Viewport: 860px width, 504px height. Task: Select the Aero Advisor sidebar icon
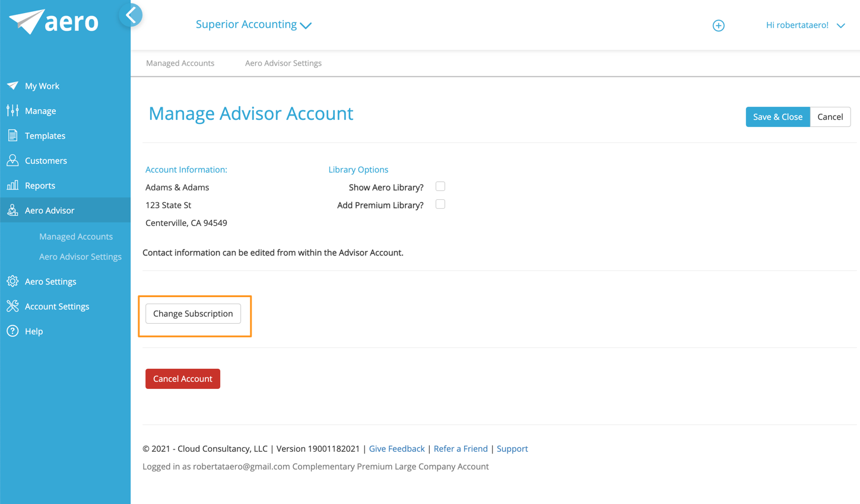tap(12, 210)
